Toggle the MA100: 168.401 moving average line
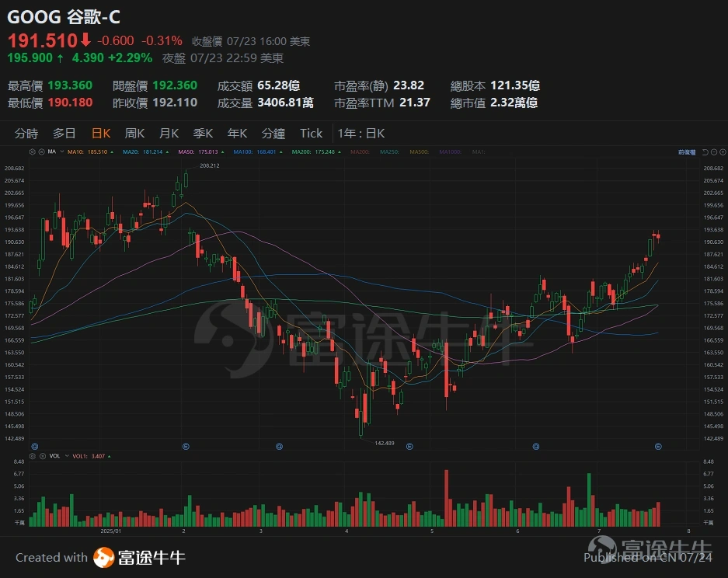728x578 pixels. pyautogui.click(x=258, y=151)
